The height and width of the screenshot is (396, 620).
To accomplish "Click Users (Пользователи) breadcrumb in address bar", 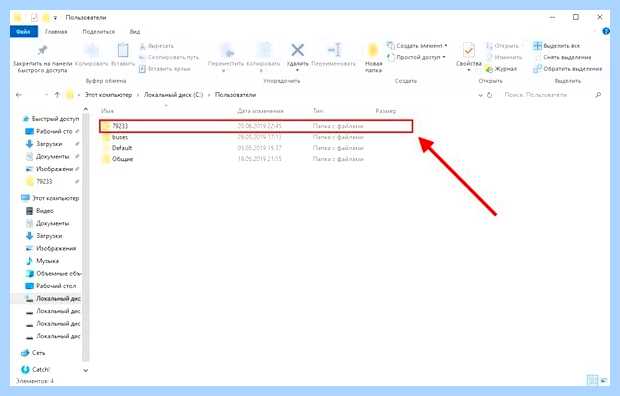I will [x=235, y=95].
